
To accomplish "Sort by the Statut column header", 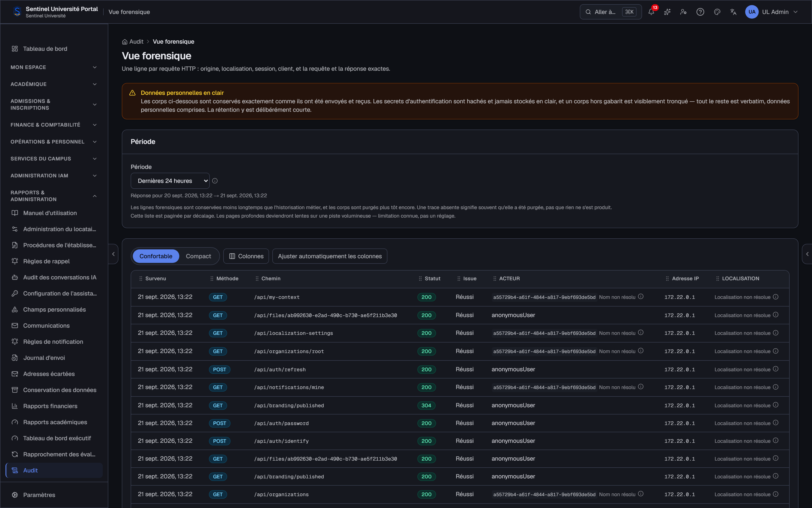I will 432,279.
